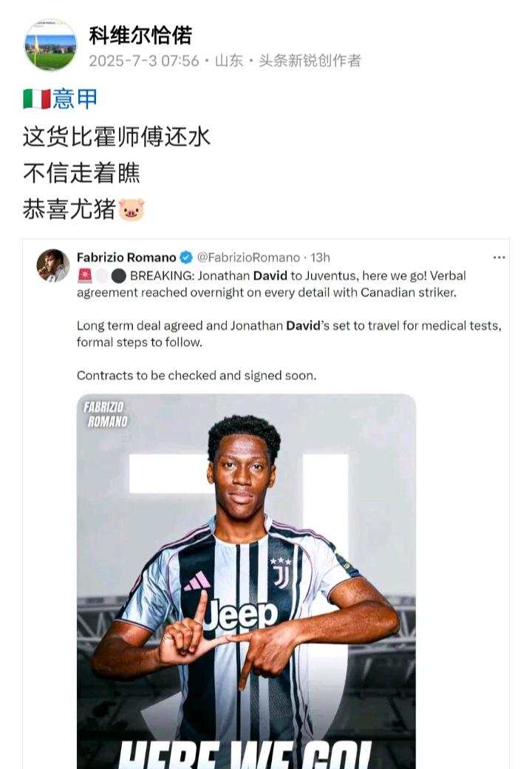This screenshot has height=769, width=532.
Task: Click the Fabrizio Romano watermark on image
Action: point(106,414)
